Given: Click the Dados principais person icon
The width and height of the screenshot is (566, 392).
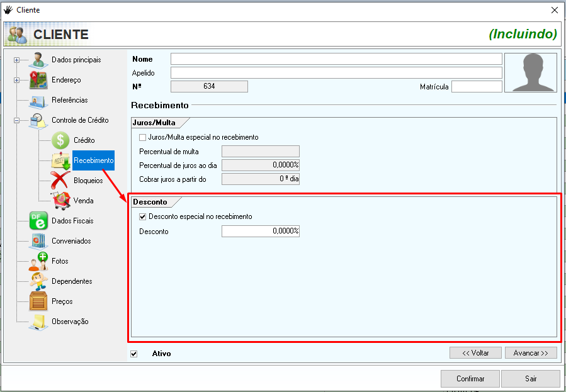Looking at the screenshot, I should point(38,60).
